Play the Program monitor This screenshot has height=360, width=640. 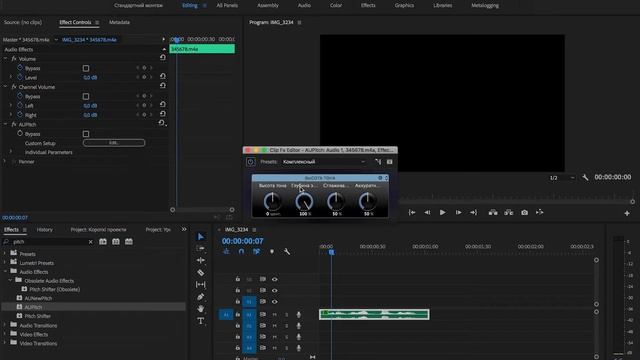point(442,213)
